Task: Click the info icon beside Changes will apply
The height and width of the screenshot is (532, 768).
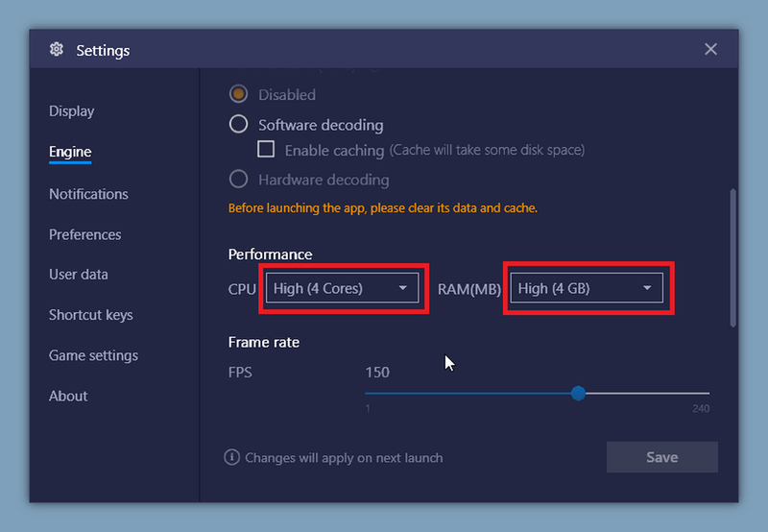Action: click(x=231, y=457)
